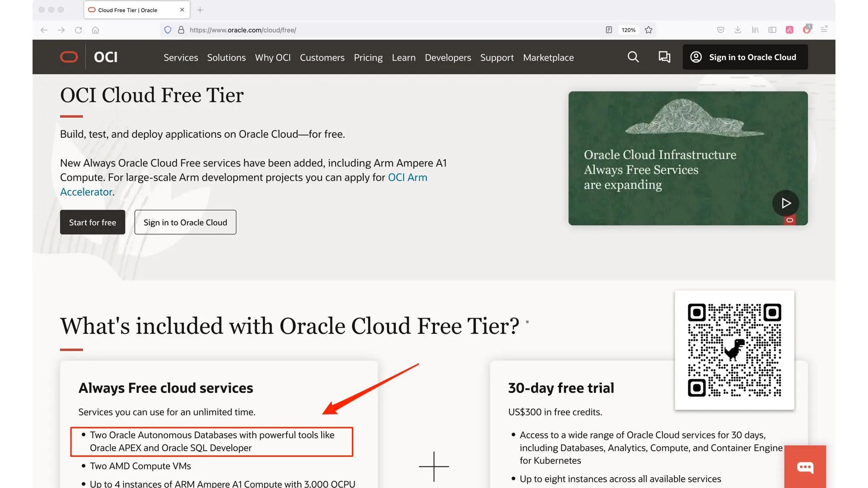868x488 pixels.
Task: Expand the Developers navigation menu
Action: pyautogui.click(x=448, y=58)
